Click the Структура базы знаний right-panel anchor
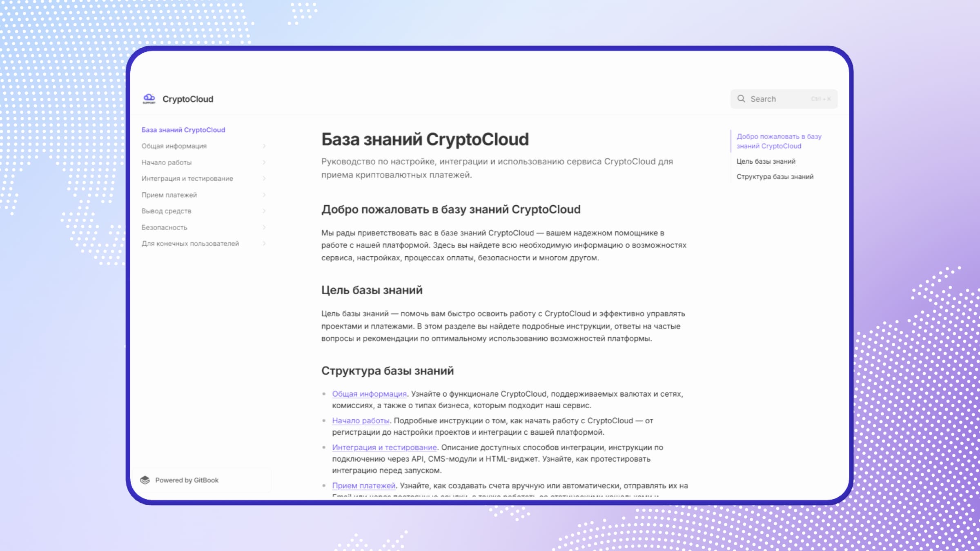 pyautogui.click(x=775, y=176)
